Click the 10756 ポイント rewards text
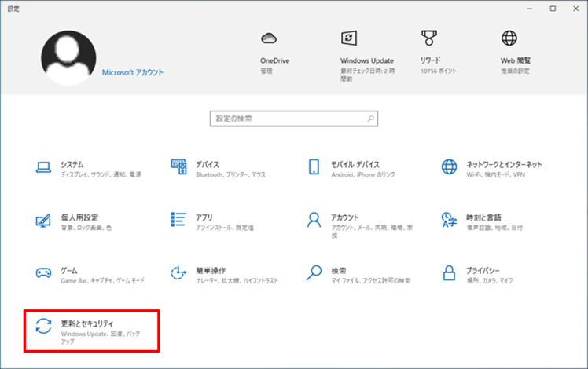Image resolution: width=588 pixels, height=369 pixels. point(439,71)
